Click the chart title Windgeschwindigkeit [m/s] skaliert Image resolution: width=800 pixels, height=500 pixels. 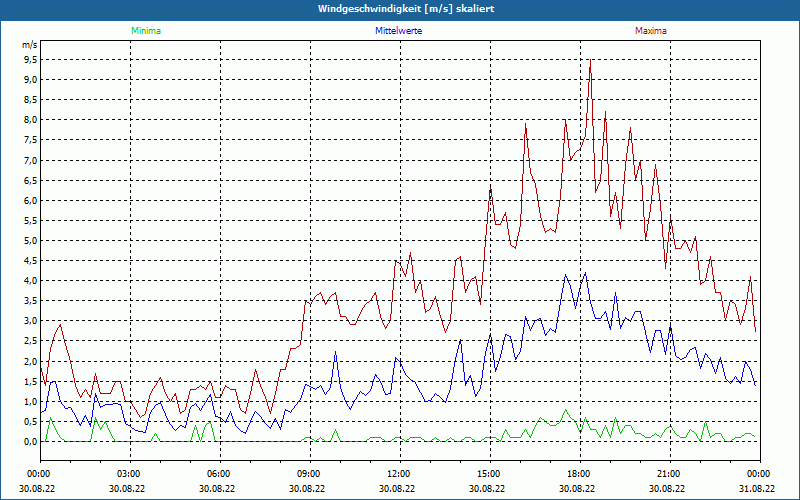406,9
